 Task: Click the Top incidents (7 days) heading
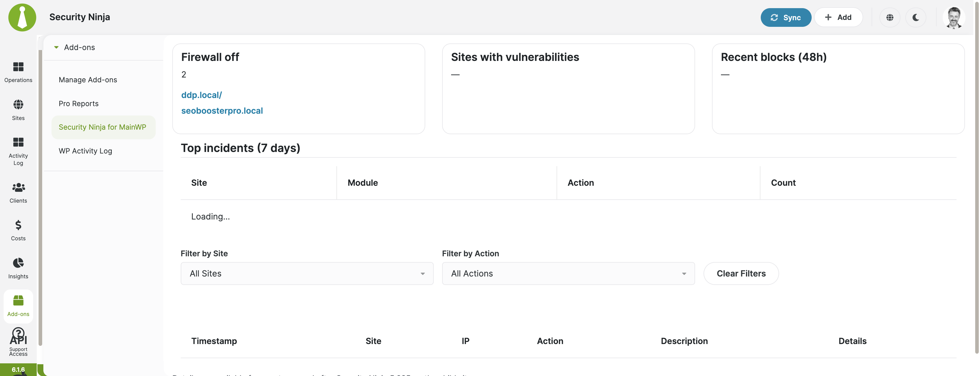[x=240, y=148]
